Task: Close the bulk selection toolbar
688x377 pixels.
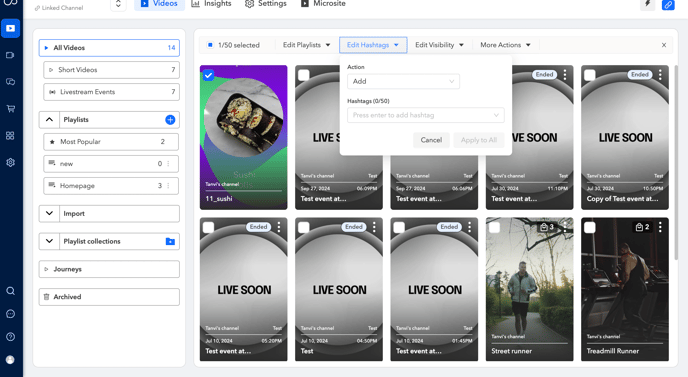Action: pyautogui.click(x=664, y=45)
